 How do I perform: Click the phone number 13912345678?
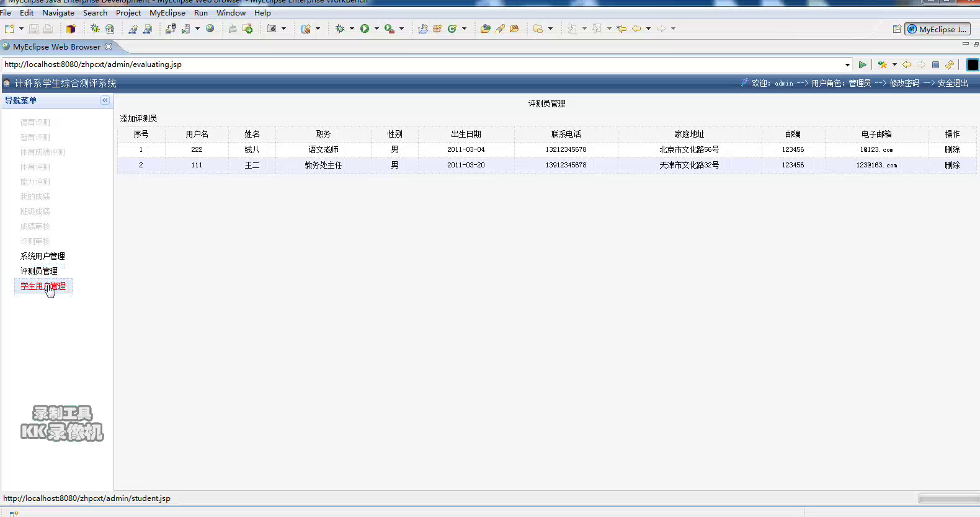(566, 165)
